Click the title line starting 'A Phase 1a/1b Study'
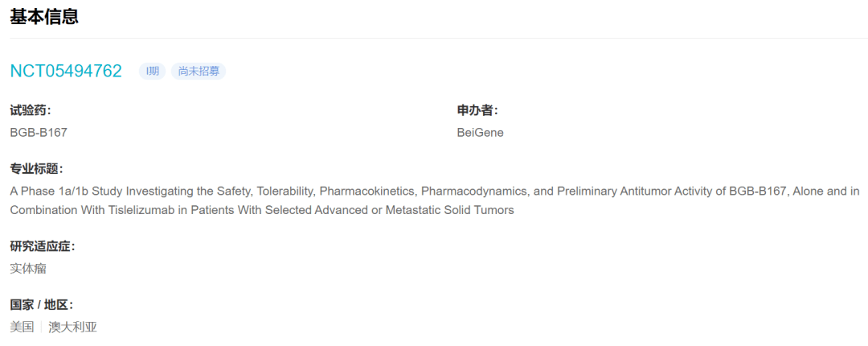The width and height of the screenshot is (868, 346). tap(241, 191)
